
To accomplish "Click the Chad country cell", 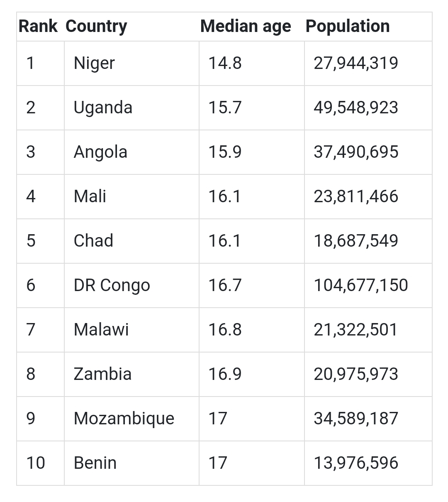I will point(93,241).
